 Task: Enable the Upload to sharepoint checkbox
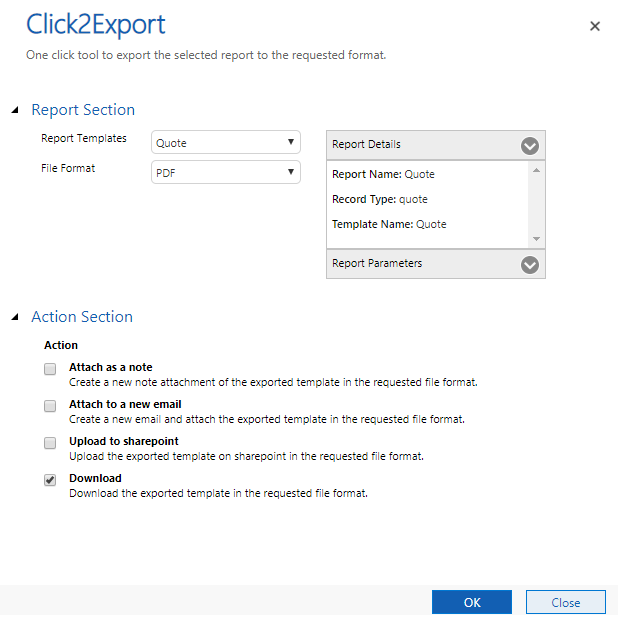tap(50, 443)
